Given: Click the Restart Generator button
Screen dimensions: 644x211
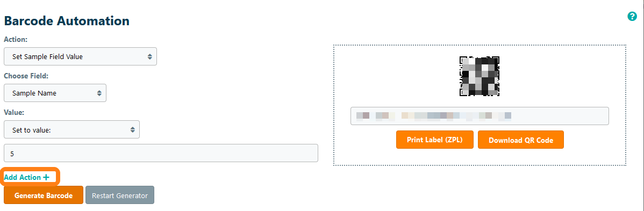Looking at the screenshot, I should 119,195.
